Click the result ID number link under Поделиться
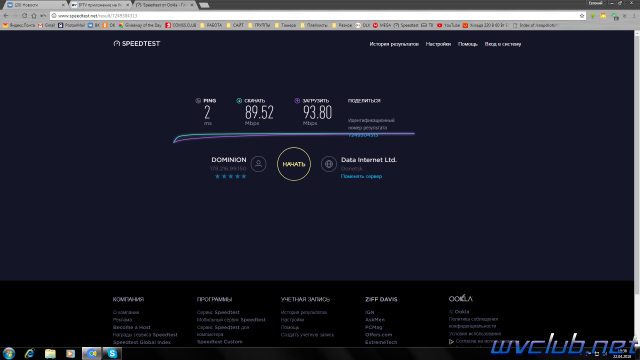The height and width of the screenshot is (360, 640). [363, 135]
